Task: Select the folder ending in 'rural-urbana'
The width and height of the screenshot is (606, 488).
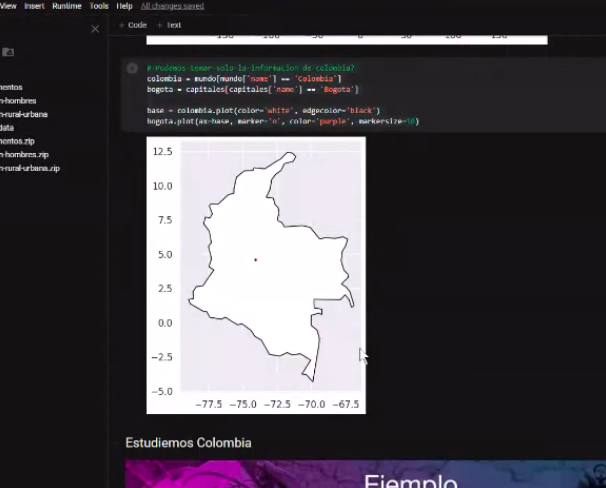Action: [24, 114]
